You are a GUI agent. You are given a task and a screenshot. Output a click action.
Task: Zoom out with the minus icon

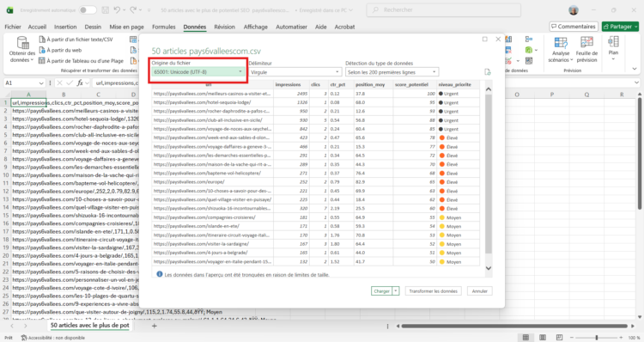[x=572, y=338]
